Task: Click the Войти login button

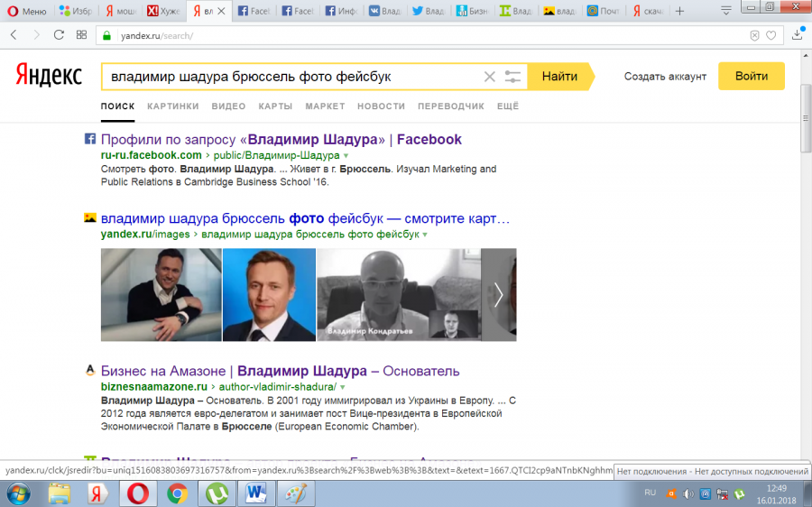Action: [x=751, y=77]
